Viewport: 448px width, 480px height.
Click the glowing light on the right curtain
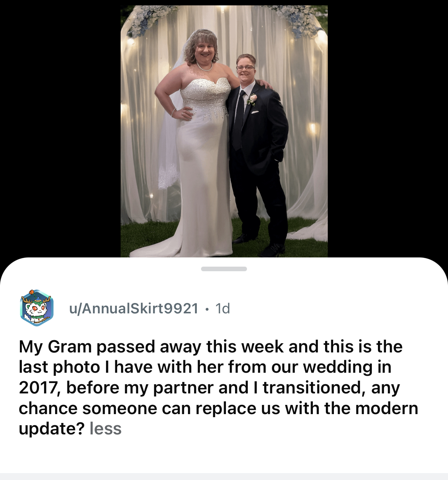(x=312, y=128)
